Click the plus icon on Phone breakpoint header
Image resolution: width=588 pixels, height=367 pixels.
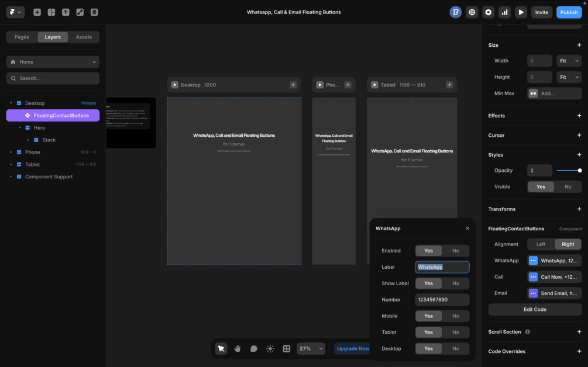(348, 85)
